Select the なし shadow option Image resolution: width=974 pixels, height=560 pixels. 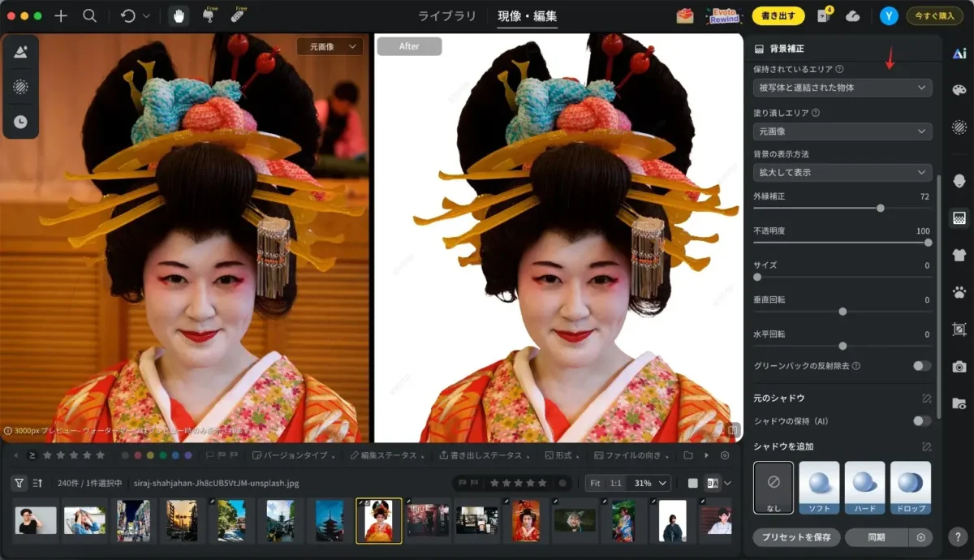[x=774, y=487]
